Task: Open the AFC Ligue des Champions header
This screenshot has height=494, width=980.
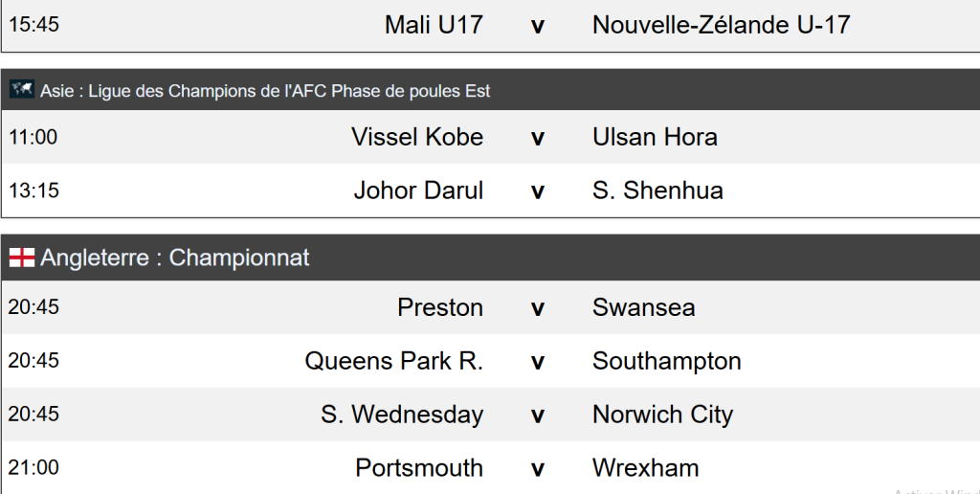Action: click(265, 91)
